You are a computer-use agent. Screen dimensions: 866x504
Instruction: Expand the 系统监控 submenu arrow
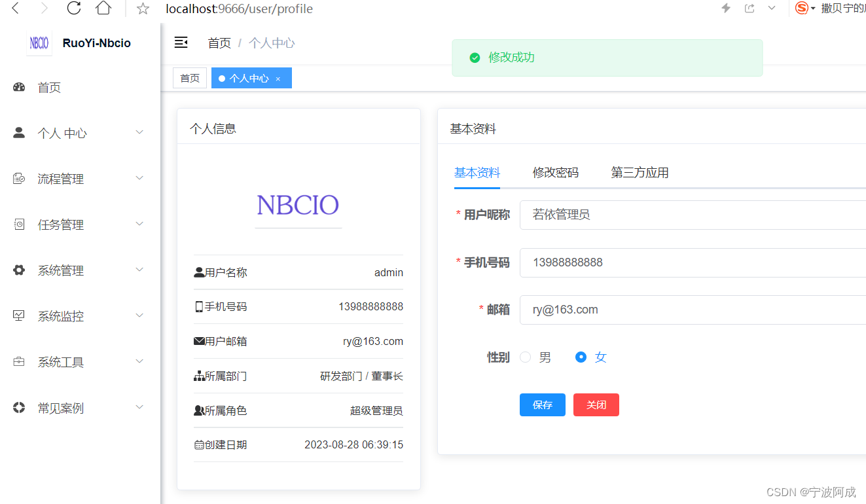pos(139,315)
